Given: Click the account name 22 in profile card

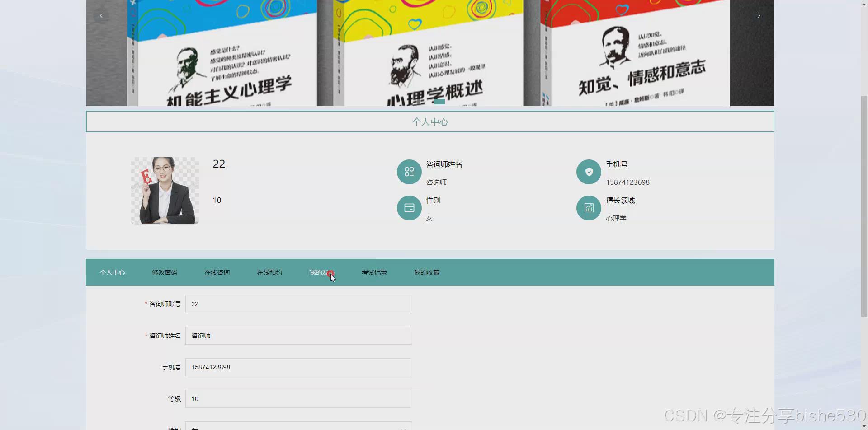Looking at the screenshot, I should click(x=219, y=164).
